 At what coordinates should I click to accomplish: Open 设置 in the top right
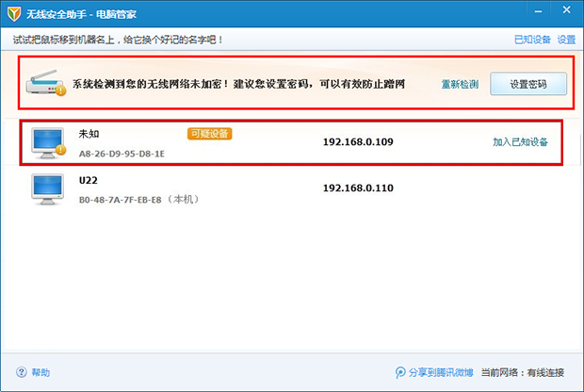click(x=566, y=40)
